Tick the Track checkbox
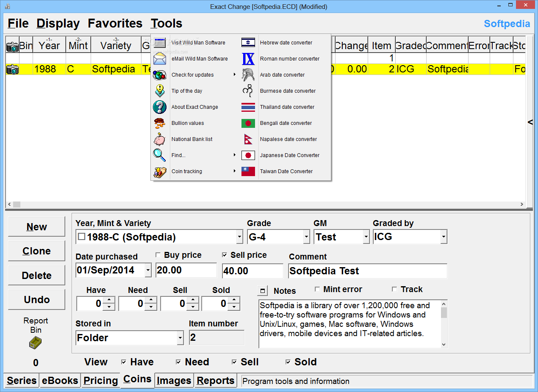 (394, 289)
